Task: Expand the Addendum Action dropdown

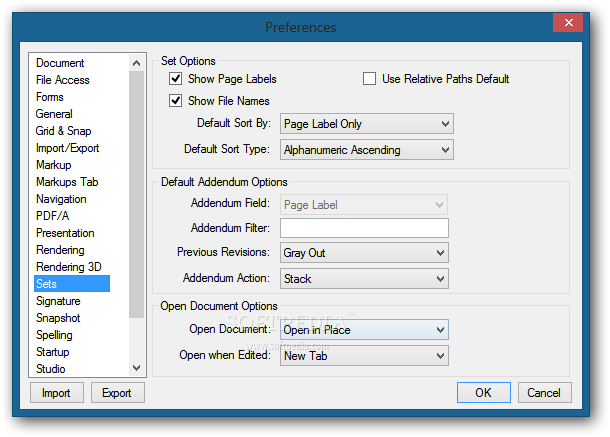Action: [364, 279]
